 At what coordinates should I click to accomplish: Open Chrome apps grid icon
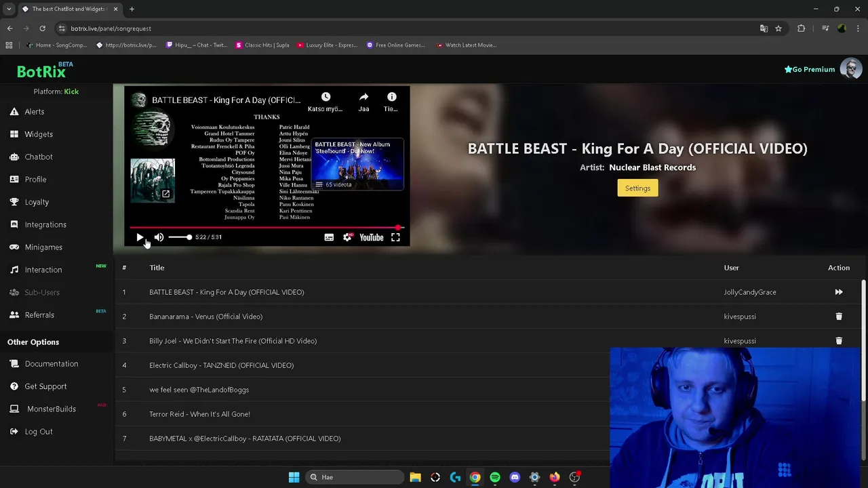coord(9,45)
